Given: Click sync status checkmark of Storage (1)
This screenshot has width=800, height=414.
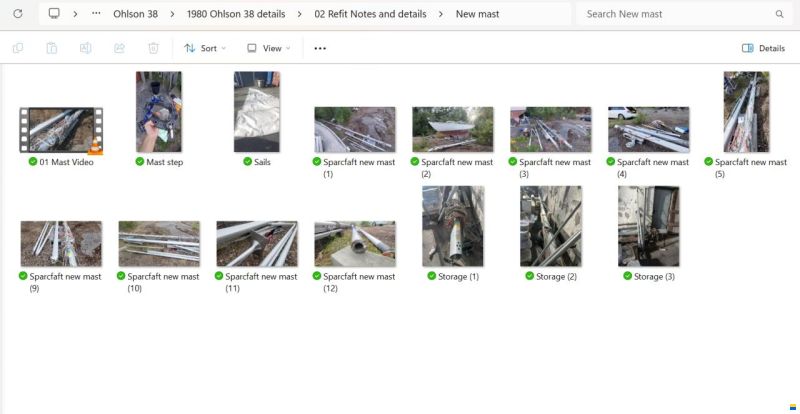Looking at the screenshot, I should [432, 276].
